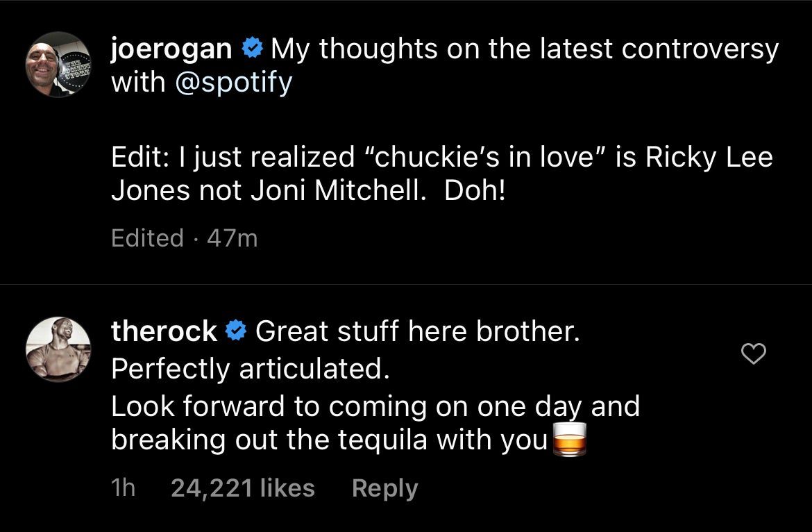Click the "Great stuff here brother." text
Viewport: 812px width, 532px height.
point(418,332)
